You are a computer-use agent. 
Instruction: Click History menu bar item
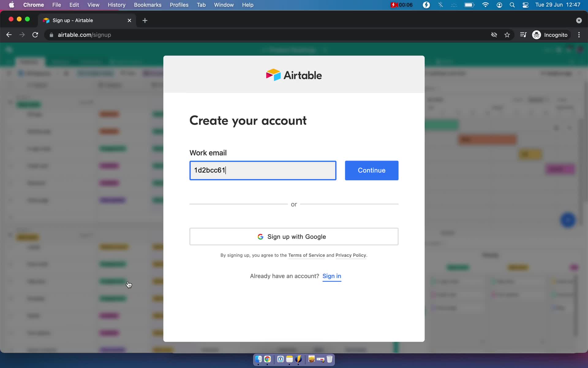pyautogui.click(x=116, y=5)
